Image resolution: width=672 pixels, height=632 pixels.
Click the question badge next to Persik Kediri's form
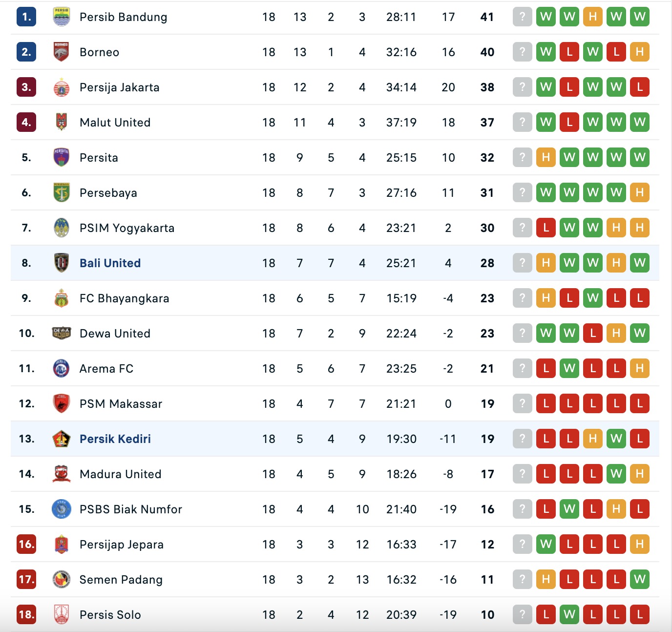click(522, 439)
